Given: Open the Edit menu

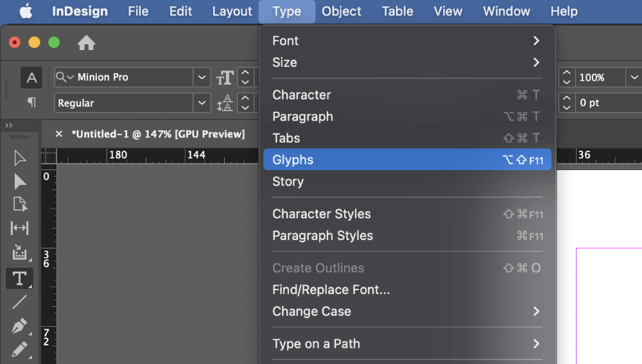Looking at the screenshot, I should pyautogui.click(x=180, y=11).
